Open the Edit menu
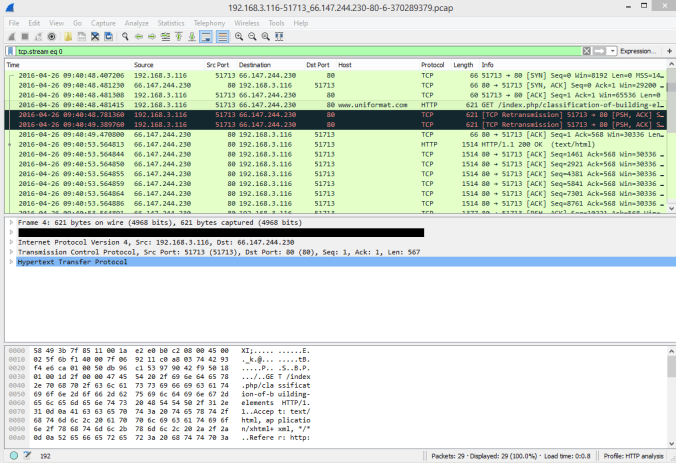676x463 pixels. pos(34,23)
